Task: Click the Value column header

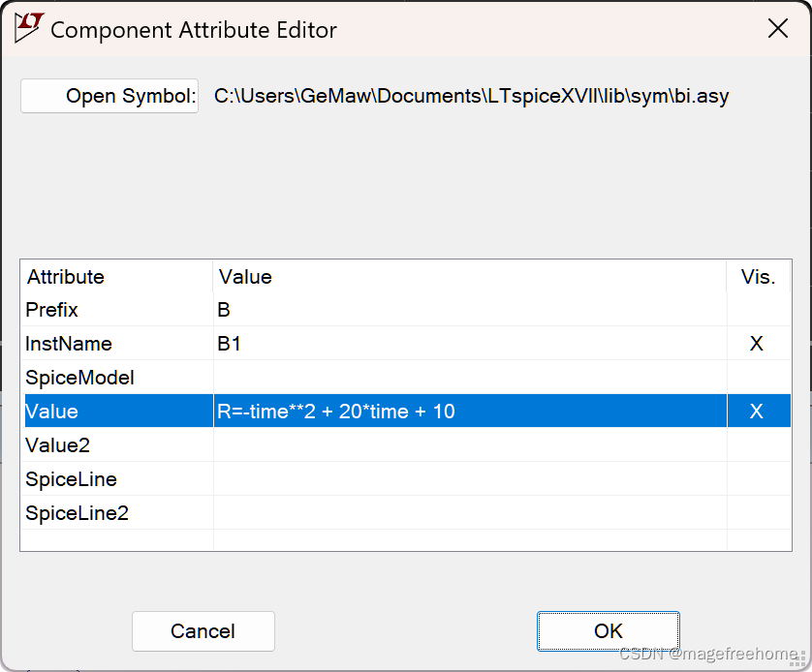Action: point(470,277)
